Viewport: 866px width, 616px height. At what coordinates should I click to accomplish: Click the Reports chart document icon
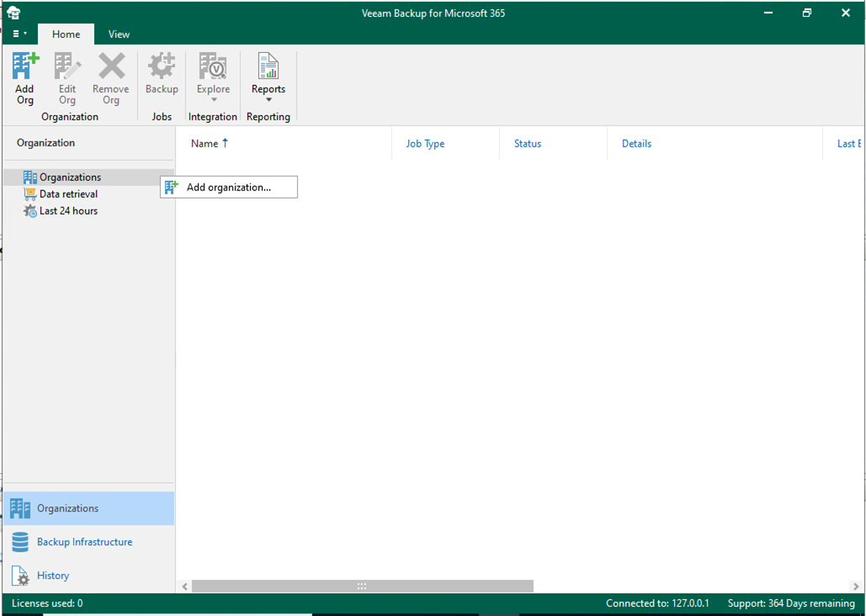click(x=268, y=66)
